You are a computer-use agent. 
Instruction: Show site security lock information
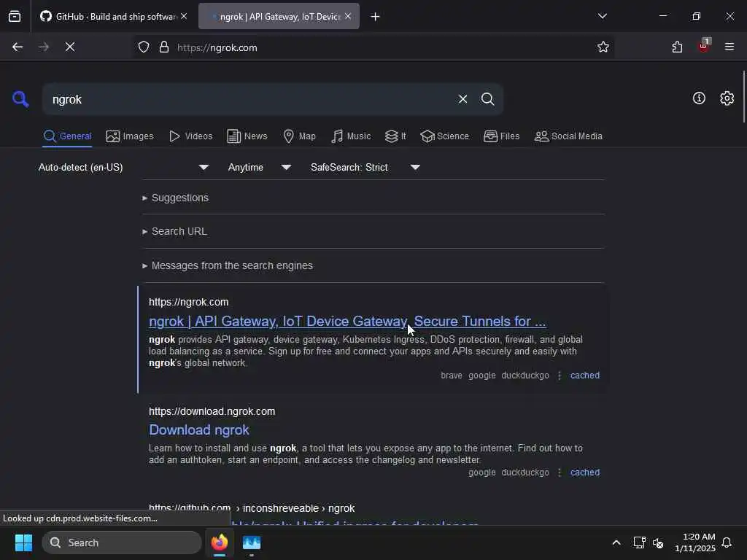[x=164, y=47]
